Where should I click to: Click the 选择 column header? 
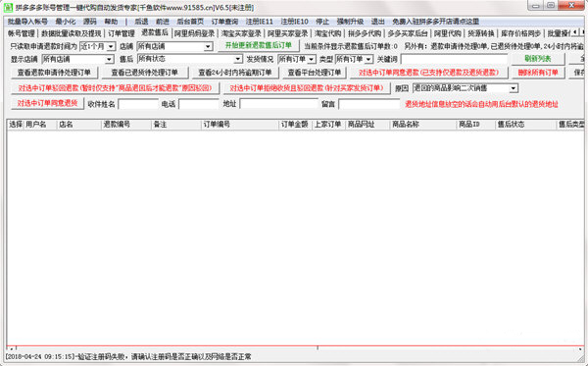coord(16,125)
